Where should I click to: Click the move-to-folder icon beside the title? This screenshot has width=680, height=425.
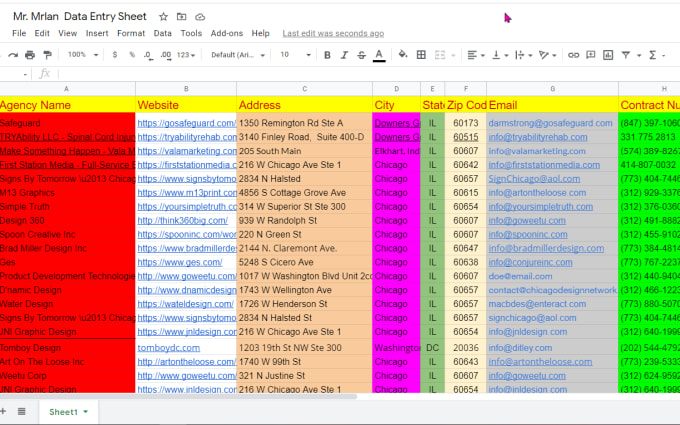click(x=181, y=17)
